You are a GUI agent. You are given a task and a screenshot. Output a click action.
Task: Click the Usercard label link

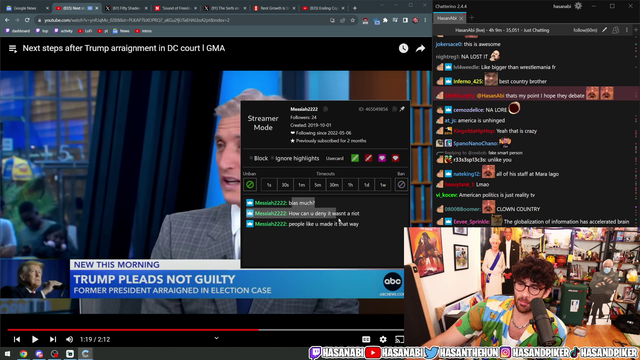335,158
